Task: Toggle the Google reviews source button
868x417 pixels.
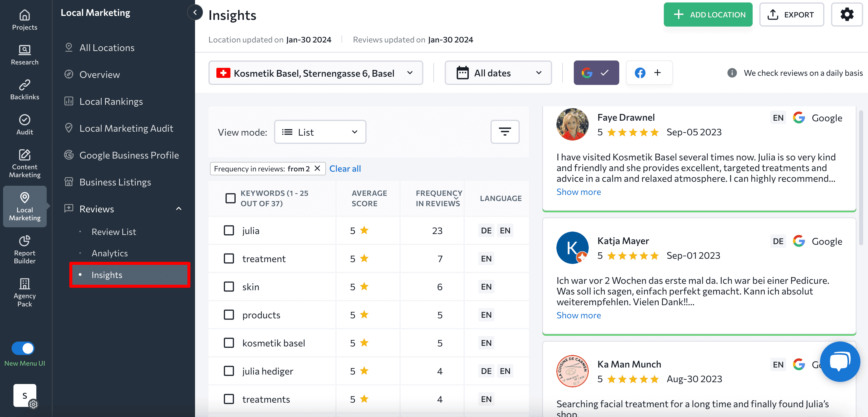Action: (x=596, y=73)
